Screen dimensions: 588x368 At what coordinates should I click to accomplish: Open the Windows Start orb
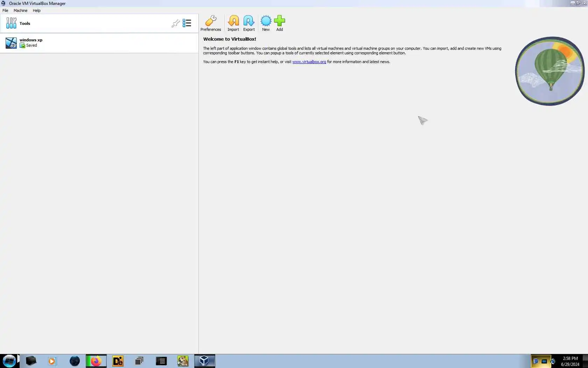(9, 361)
